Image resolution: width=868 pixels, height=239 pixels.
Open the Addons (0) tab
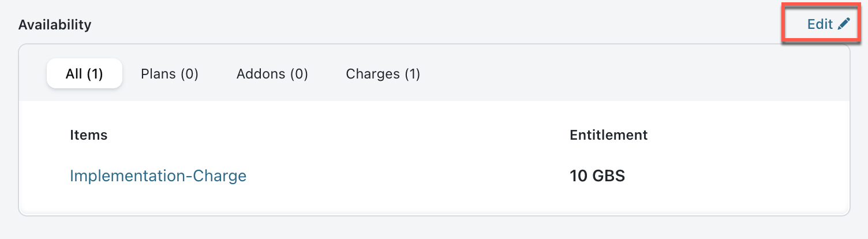click(272, 74)
